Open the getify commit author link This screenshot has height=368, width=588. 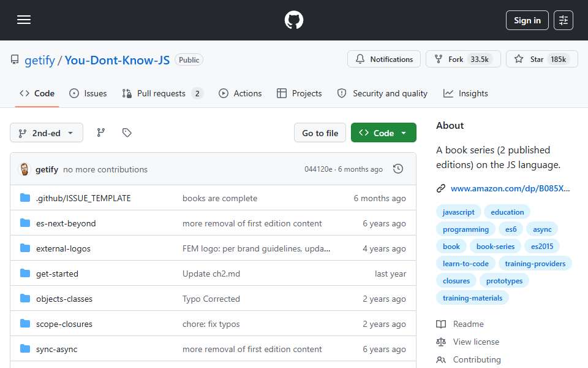click(47, 170)
